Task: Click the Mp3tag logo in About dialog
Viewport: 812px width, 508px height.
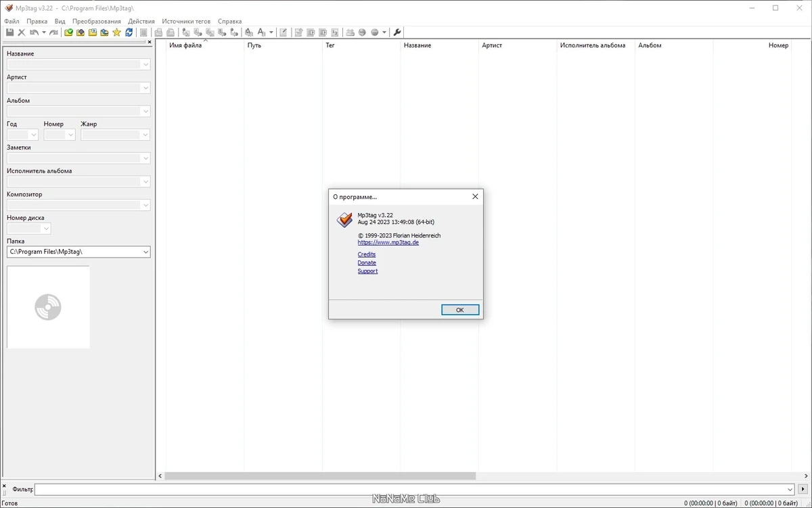Action: (344, 220)
